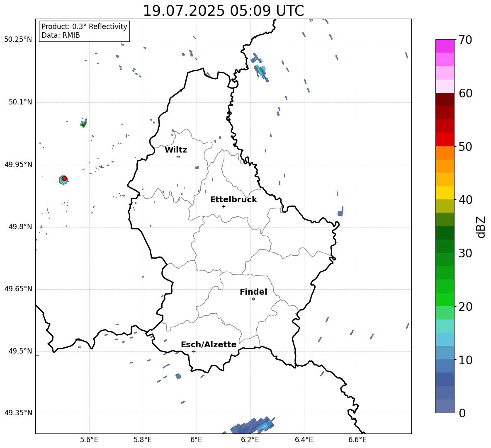Click the 50.25°N latitude label
The height and width of the screenshot is (448, 491).
point(18,40)
